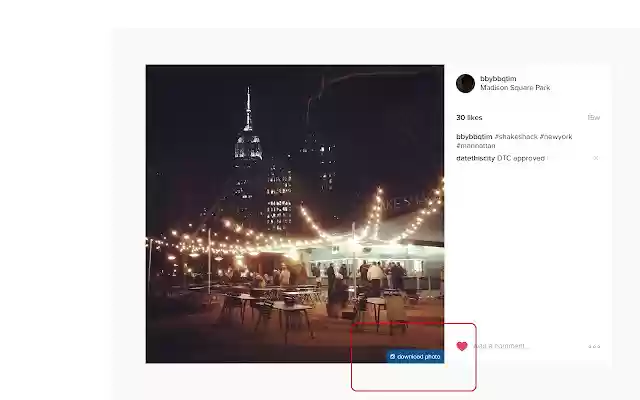Viewport: 640px width, 400px height.
Task: Open Madison Square Park location link
Action: (515, 88)
